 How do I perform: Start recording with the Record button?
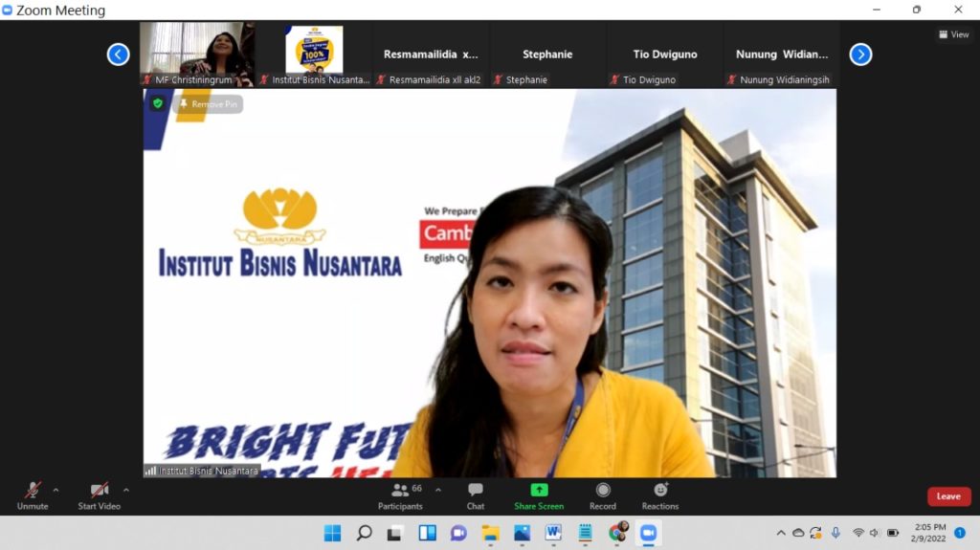[x=603, y=496]
